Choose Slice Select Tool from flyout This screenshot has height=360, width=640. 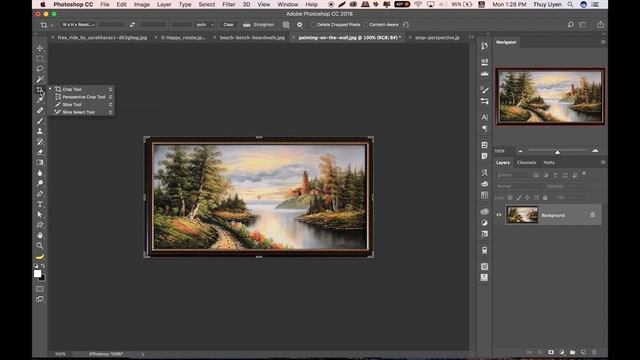[81, 112]
